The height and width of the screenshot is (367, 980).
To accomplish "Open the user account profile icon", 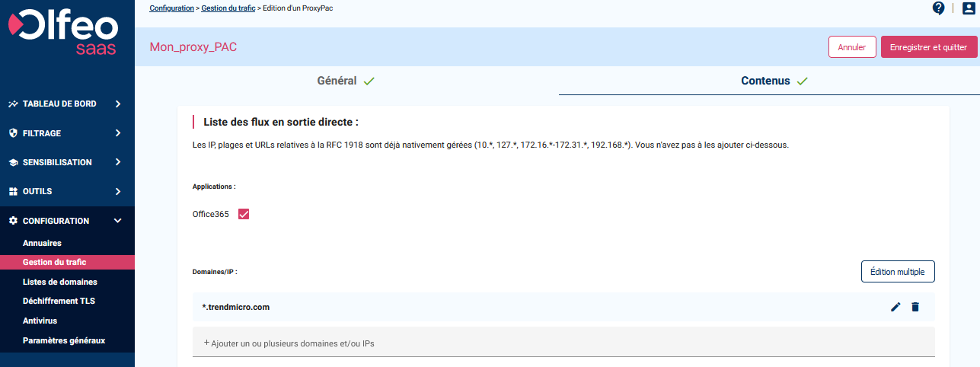I will point(969,8).
